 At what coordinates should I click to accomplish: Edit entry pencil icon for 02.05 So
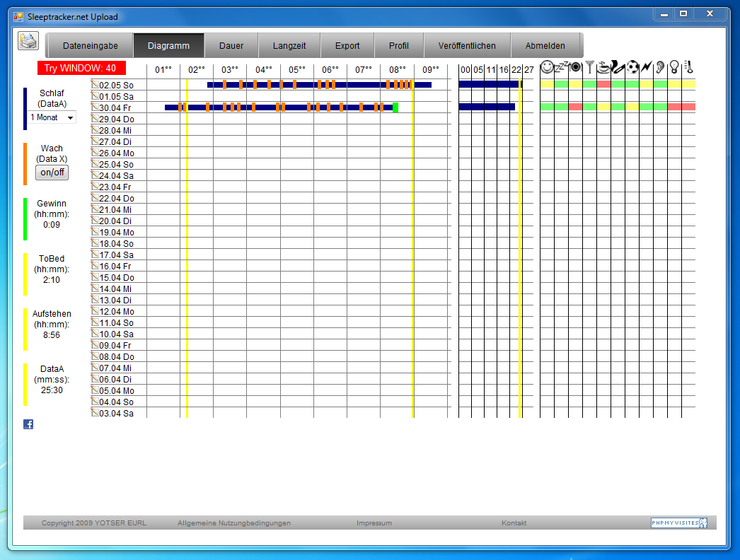96,84
